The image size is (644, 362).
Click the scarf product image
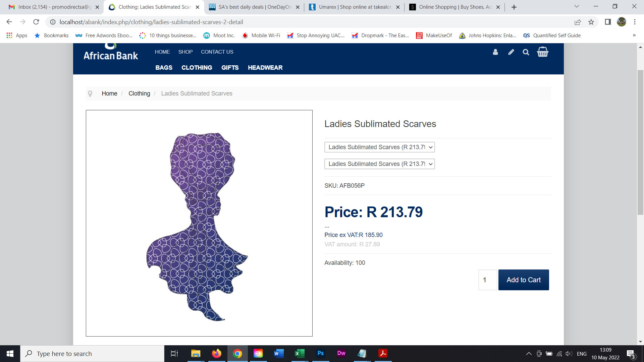199,223
